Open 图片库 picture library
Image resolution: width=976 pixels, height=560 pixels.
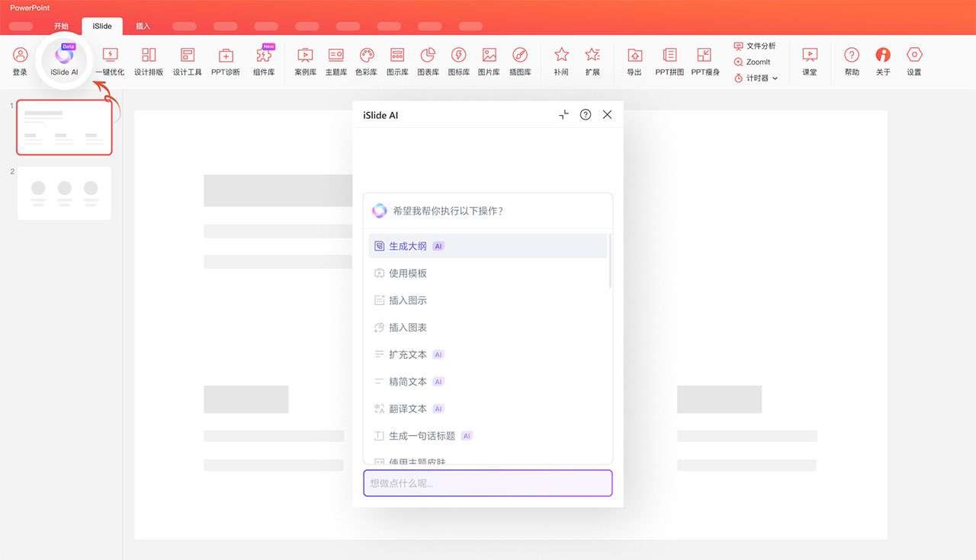489,61
